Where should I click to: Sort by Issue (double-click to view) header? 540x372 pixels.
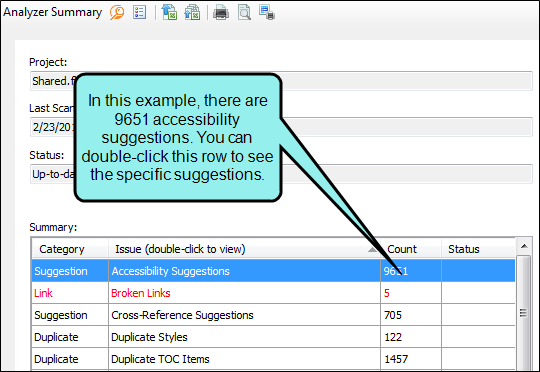coord(244,249)
